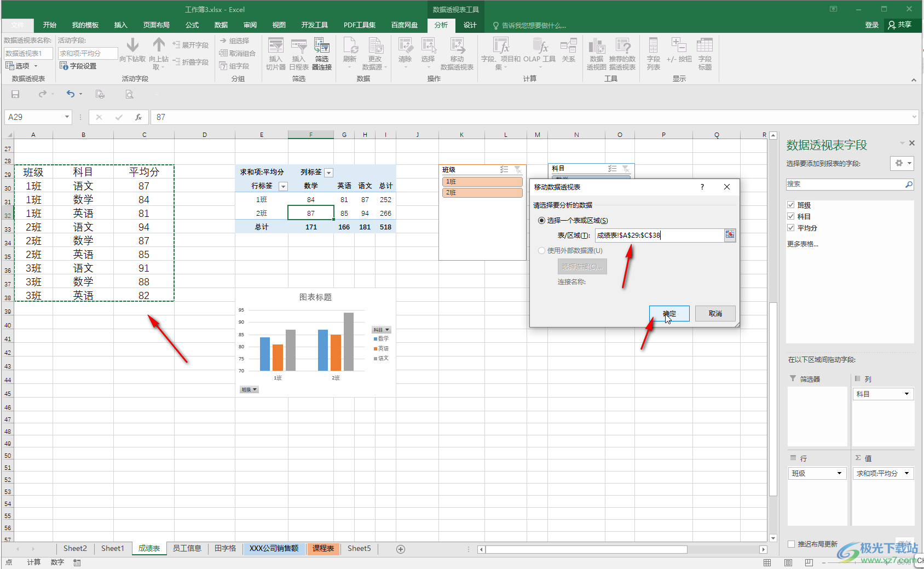Toggle the 平均分 field checkbox

click(x=791, y=228)
